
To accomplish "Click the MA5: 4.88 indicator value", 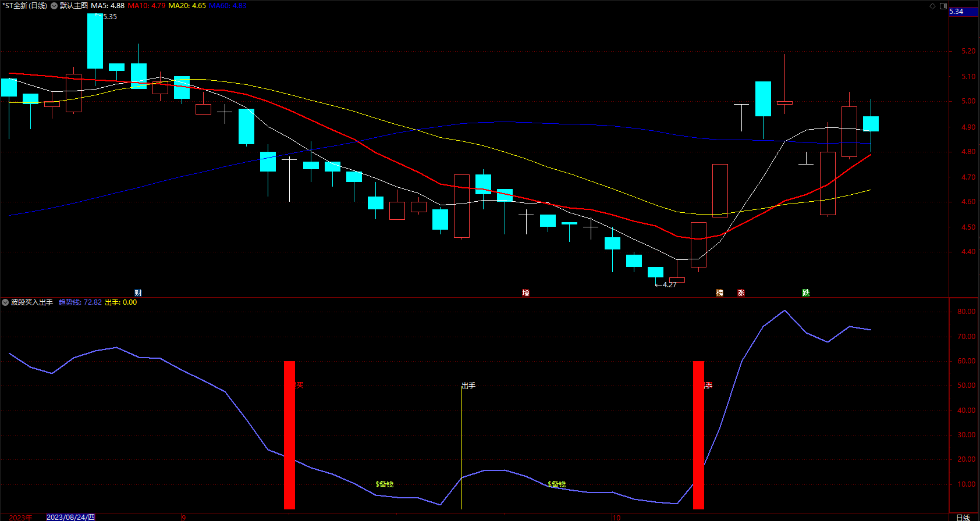I will coord(108,6).
